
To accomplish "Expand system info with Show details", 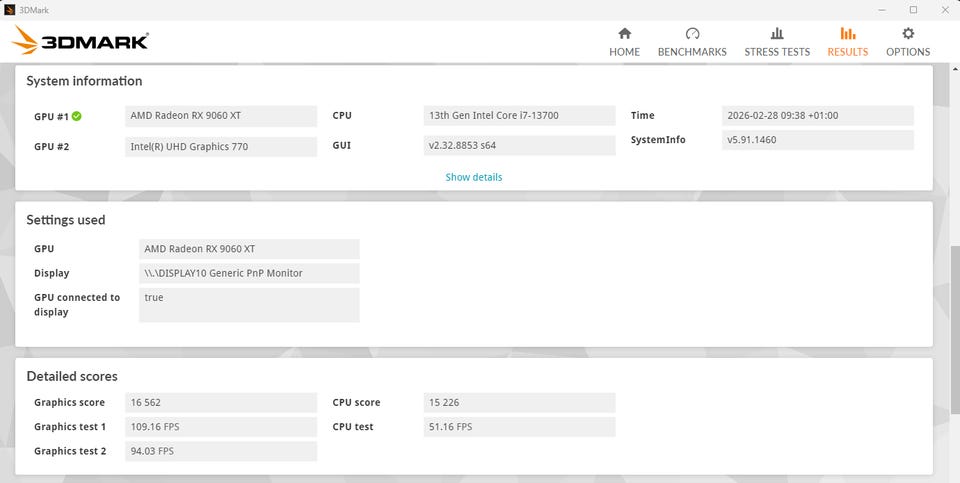I will (474, 177).
